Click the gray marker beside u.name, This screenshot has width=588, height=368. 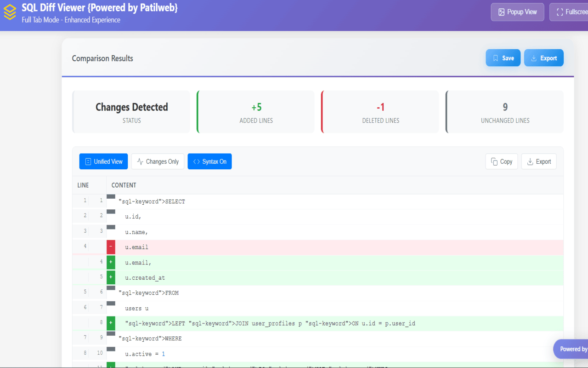click(x=111, y=227)
